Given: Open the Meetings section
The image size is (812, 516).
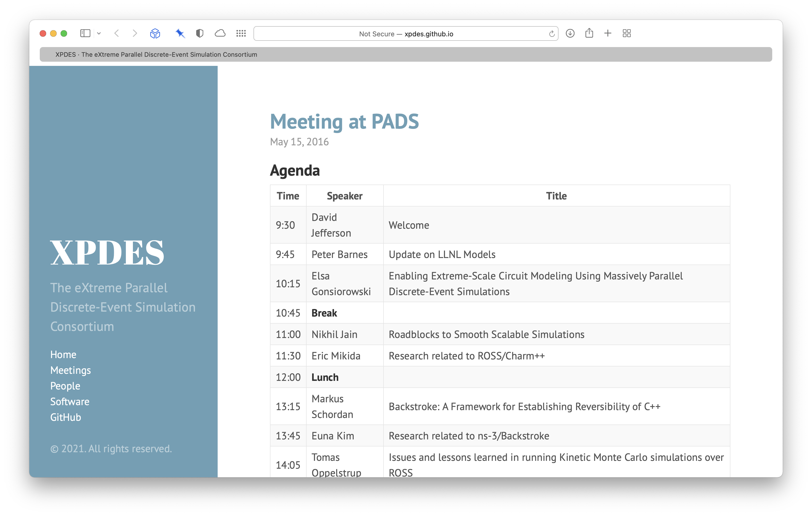Looking at the screenshot, I should click(x=70, y=369).
